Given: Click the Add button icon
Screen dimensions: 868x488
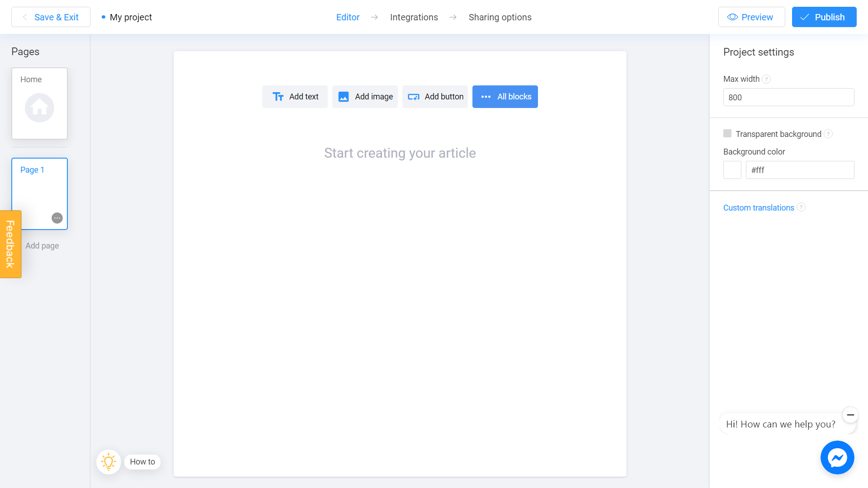Looking at the screenshot, I should point(414,97).
